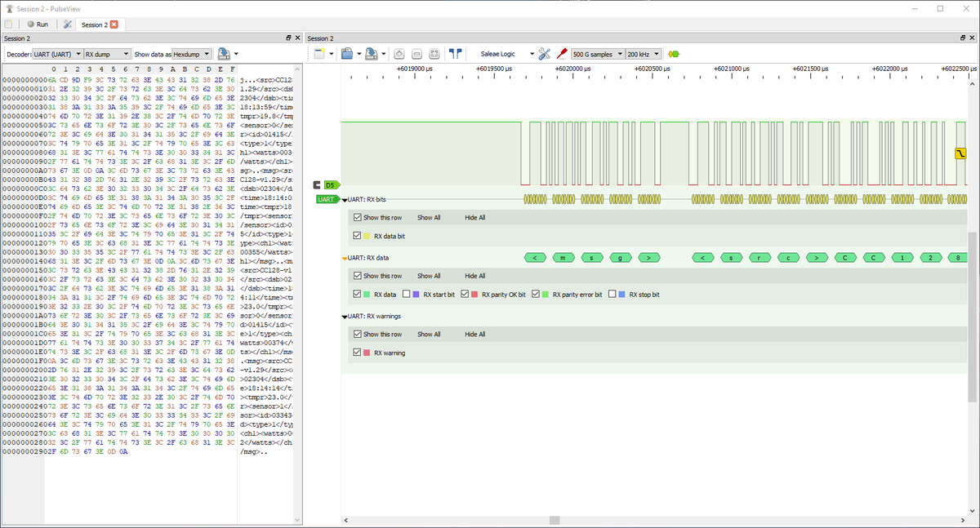Select the decoded 'm' annotation in RX data
This screenshot has height=528, width=980.
pyautogui.click(x=563, y=258)
